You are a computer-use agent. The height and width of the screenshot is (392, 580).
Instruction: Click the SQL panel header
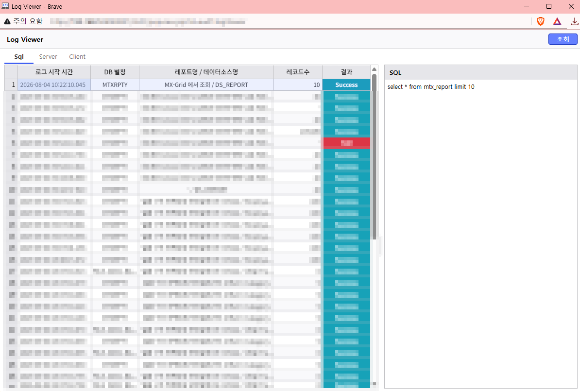coord(481,72)
